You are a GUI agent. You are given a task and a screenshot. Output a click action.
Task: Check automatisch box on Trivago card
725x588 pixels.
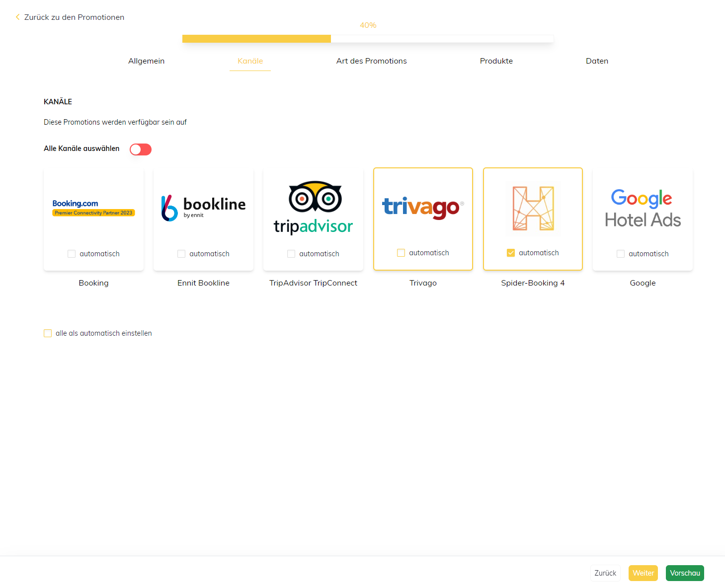pos(401,253)
